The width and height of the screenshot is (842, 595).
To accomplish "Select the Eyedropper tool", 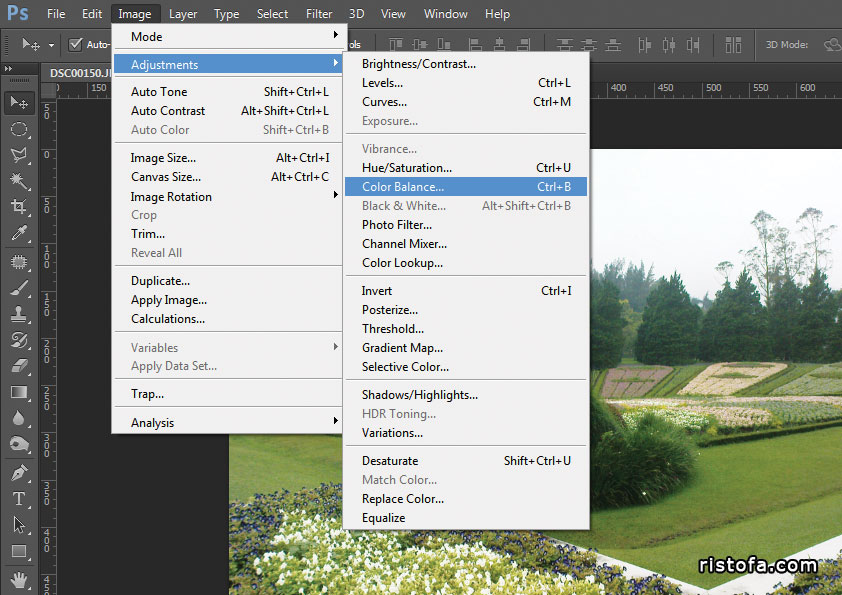I will pyautogui.click(x=19, y=233).
